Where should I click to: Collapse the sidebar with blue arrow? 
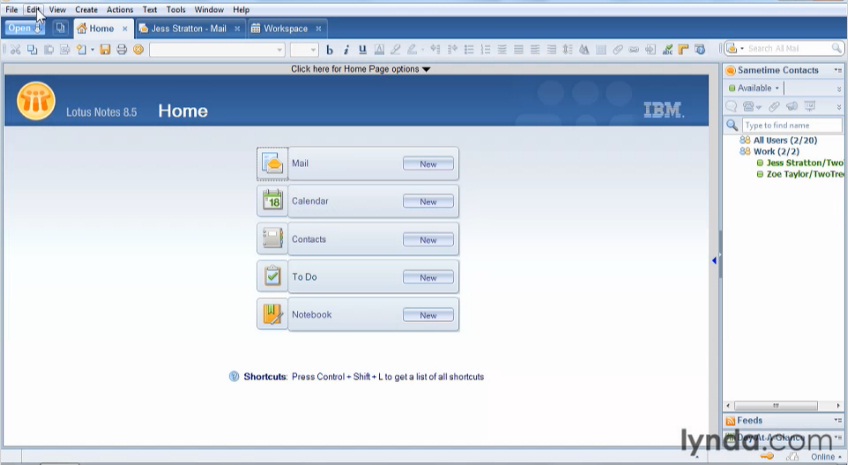point(714,261)
